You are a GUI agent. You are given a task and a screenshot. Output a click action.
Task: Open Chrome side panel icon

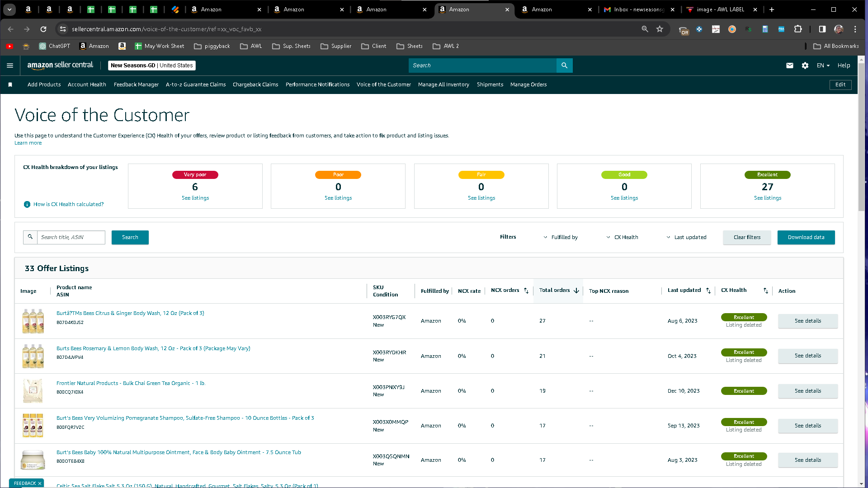[822, 29]
